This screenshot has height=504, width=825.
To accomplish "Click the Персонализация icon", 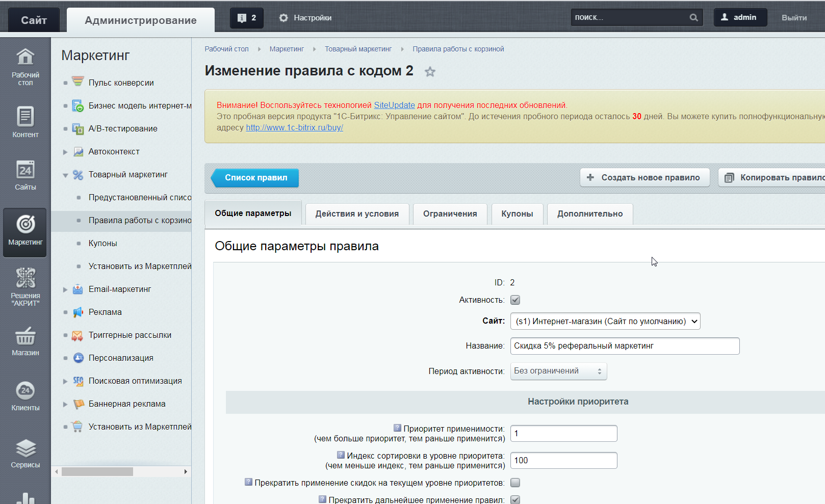I will pos(78,358).
